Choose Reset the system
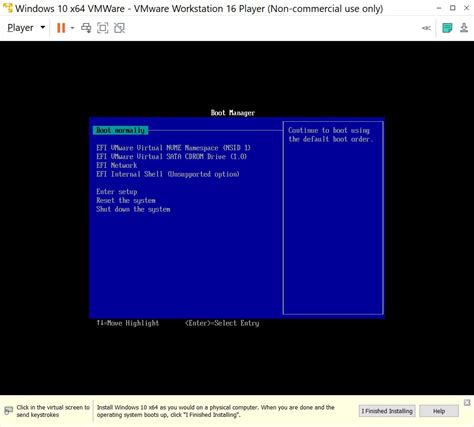 tap(126, 200)
